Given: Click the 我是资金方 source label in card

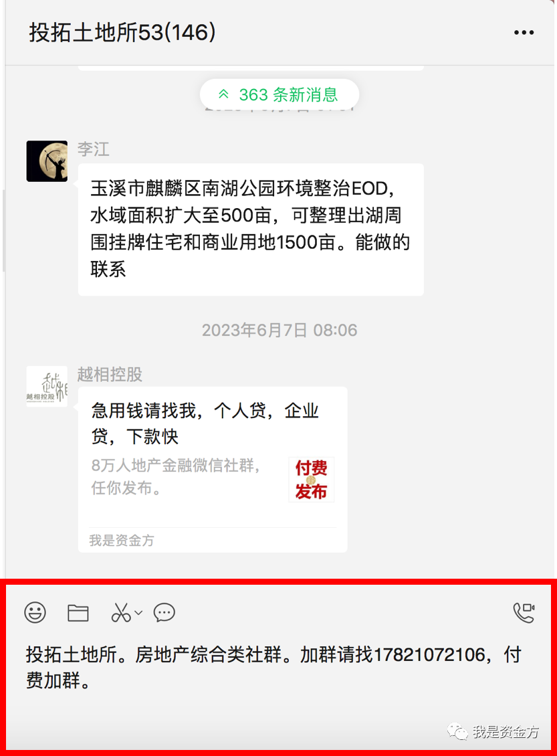Looking at the screenshot, I should coord(122,541).
